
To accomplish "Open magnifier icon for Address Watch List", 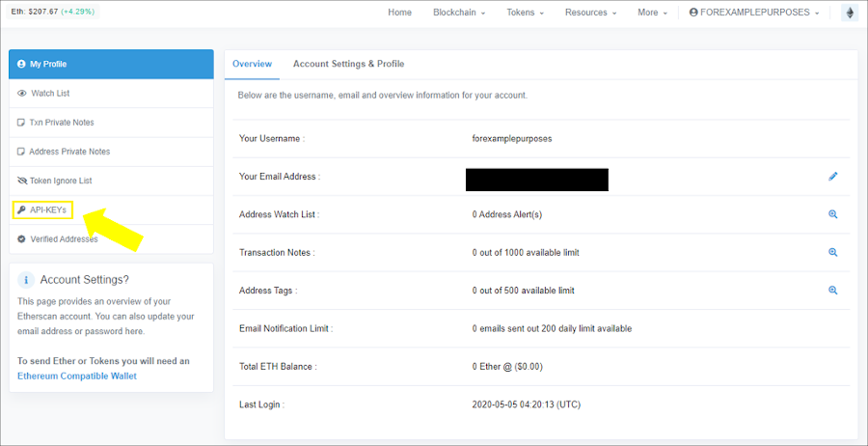I will coord(832,214).
